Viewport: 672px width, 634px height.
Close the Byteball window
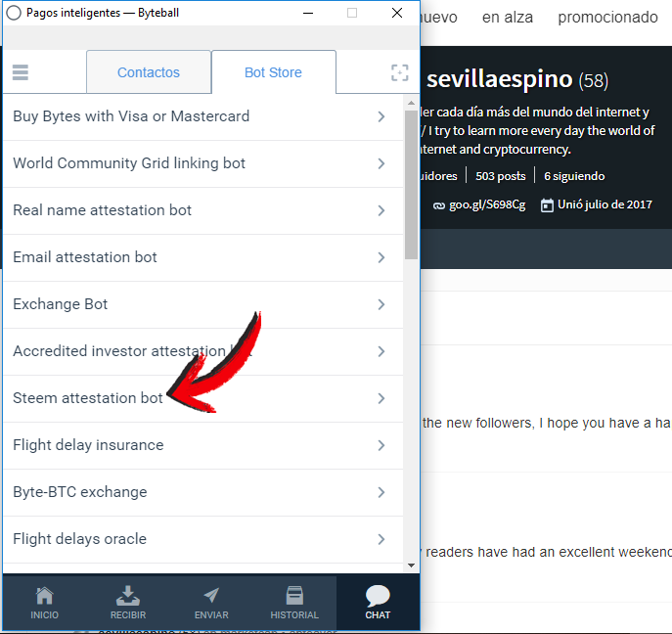(x=397, y=13)
